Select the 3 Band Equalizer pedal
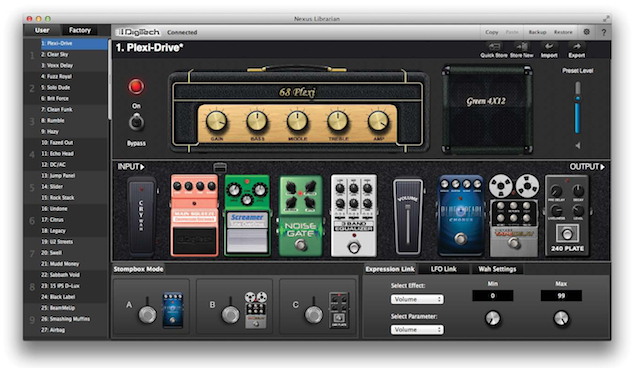Image resolution: width=640 pixels, height=368 pixels. tap(353, 216)
